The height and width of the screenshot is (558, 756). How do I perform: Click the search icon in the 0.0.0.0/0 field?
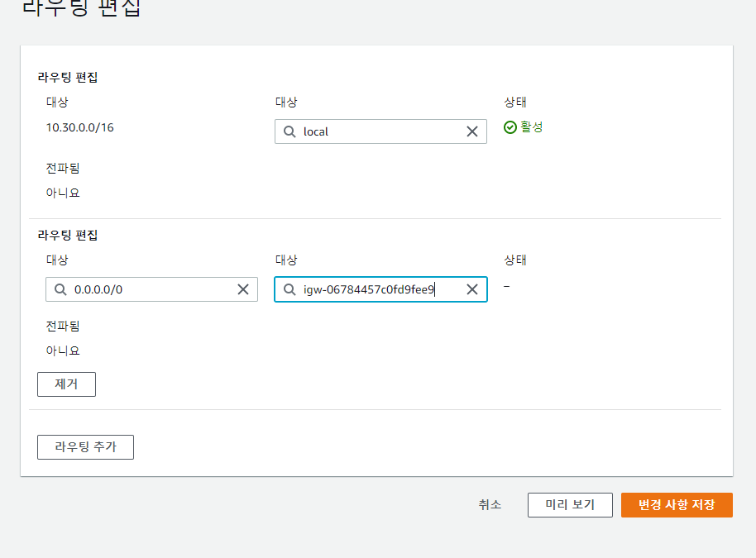click(x=60, y=289)
